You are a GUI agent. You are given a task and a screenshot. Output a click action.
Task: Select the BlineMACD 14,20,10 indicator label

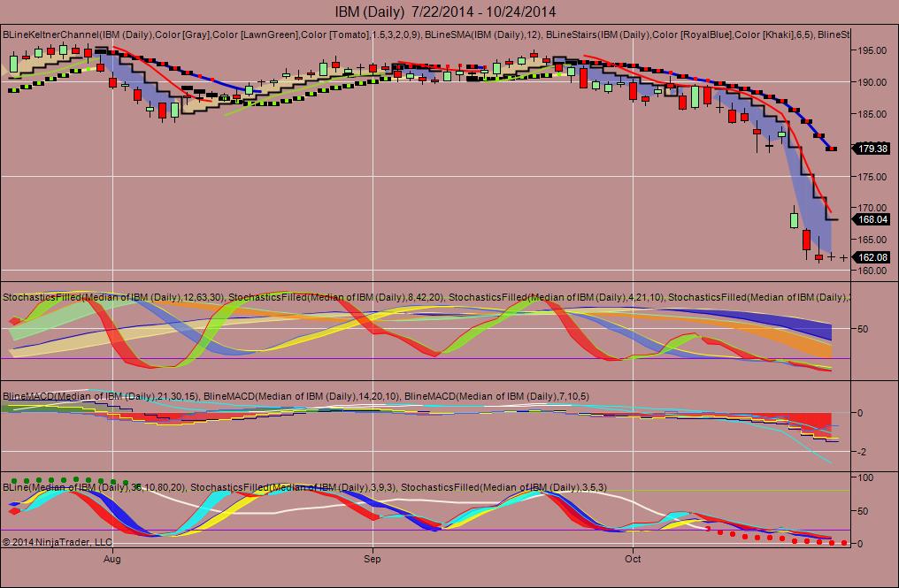pos(302,396)
